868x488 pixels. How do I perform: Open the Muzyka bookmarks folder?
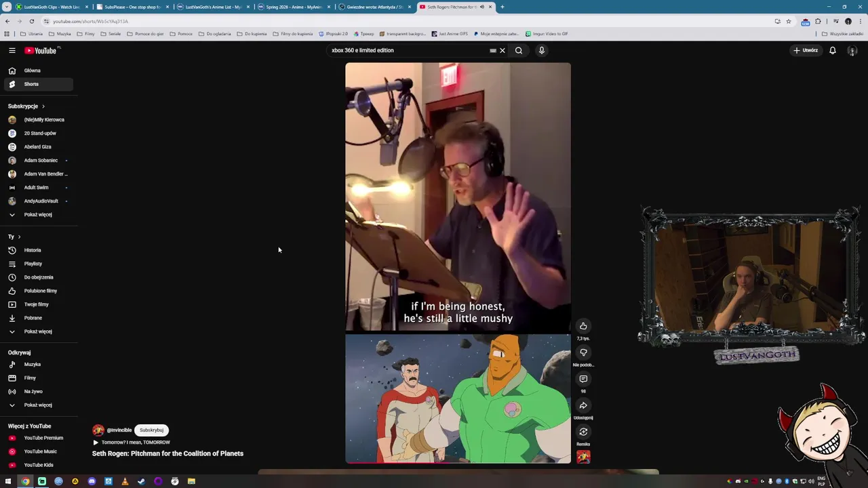tap(60, 34)
